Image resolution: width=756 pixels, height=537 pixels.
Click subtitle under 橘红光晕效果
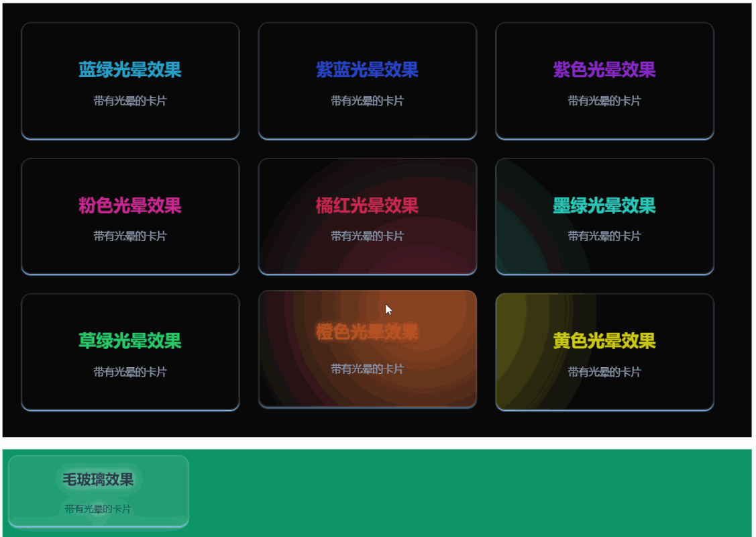(x=367, y=236)
